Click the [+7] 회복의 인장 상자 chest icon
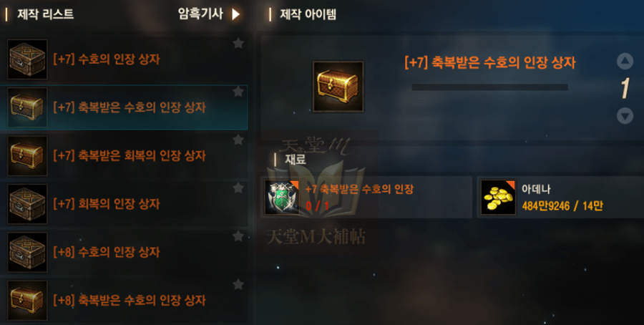644x325 pixels. click(x=27, y=204)
